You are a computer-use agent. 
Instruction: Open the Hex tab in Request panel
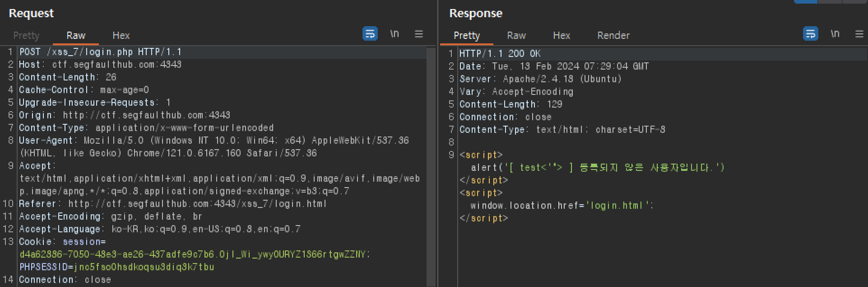click(x=121, y=35)
